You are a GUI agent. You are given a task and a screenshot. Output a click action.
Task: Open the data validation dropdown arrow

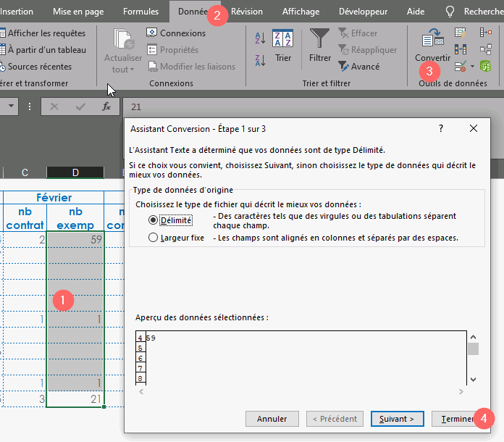point(472,67)
